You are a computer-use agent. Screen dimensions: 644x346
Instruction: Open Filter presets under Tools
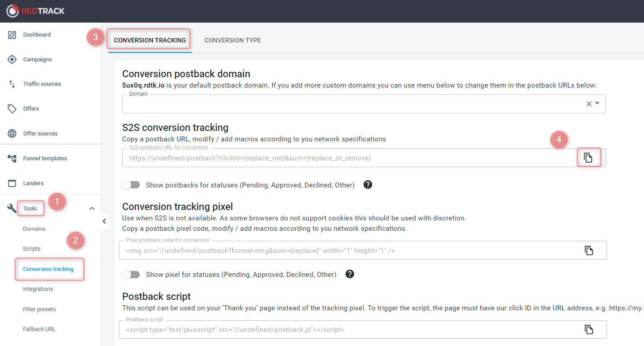coord(39,309)
